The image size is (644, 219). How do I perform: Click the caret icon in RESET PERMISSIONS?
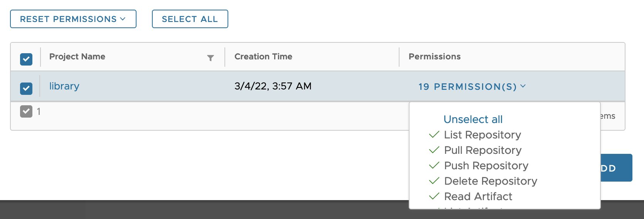click(123, 19)
